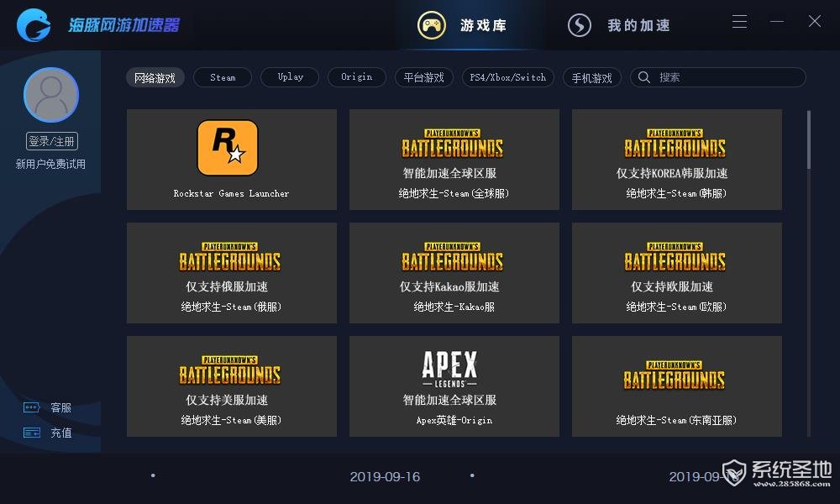Filter games by Steam

[223, 77]
